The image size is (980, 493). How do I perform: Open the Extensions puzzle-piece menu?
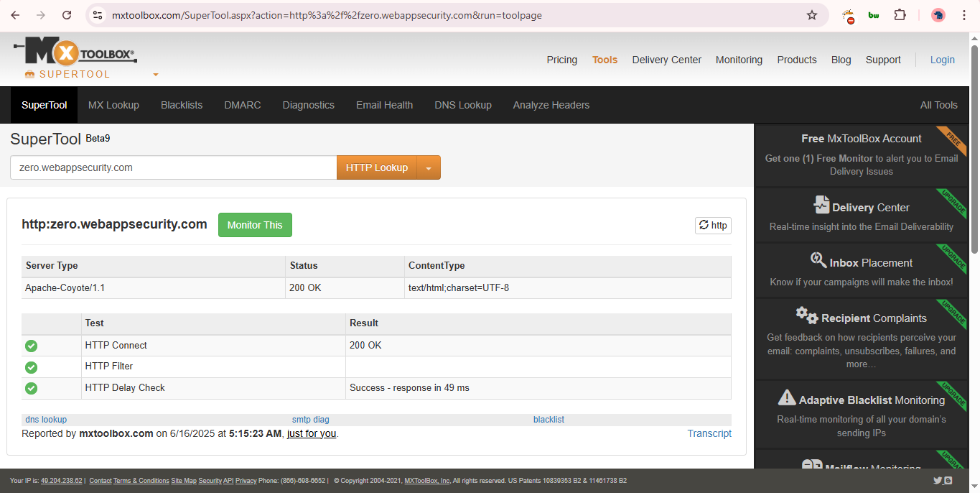pyautogui.click(x=900, y=15)
